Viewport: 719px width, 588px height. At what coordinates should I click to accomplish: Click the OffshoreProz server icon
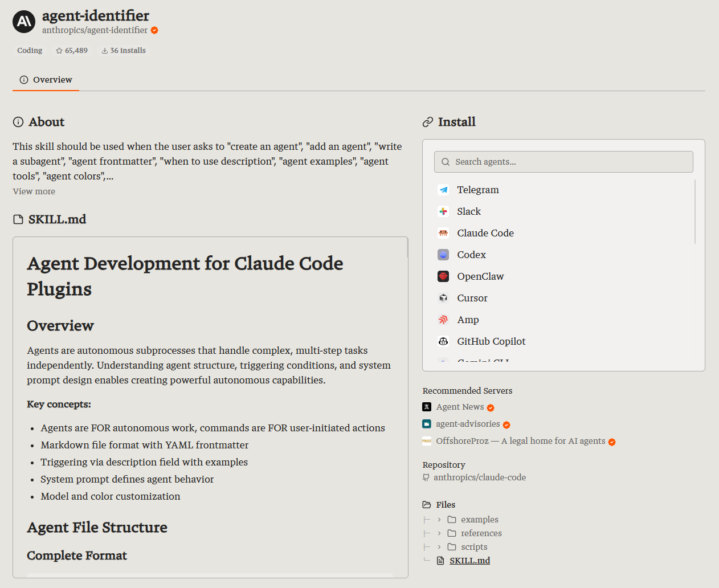(x=427, y=441)
